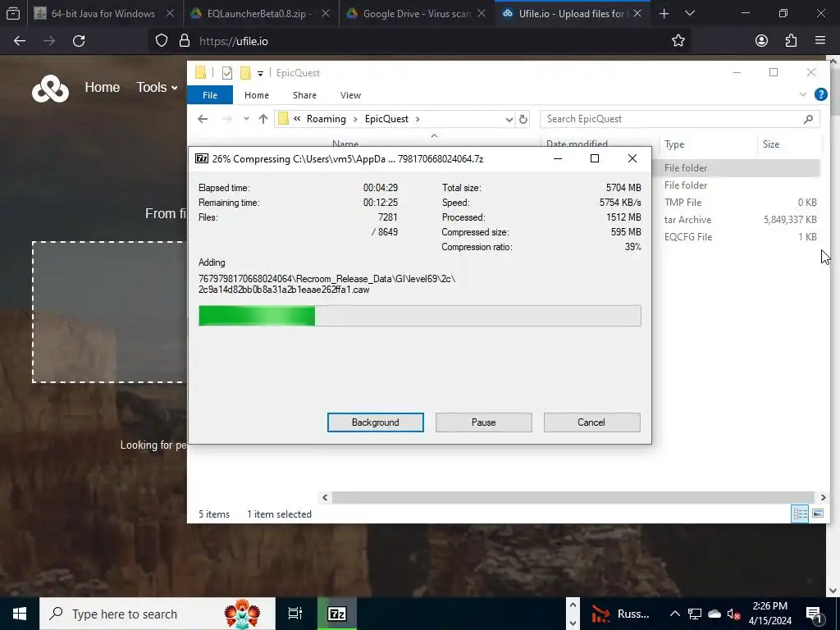Click Properties quick access icon in Explorer
The height and width of the screenshot is (630, 840).
[227, 73]
